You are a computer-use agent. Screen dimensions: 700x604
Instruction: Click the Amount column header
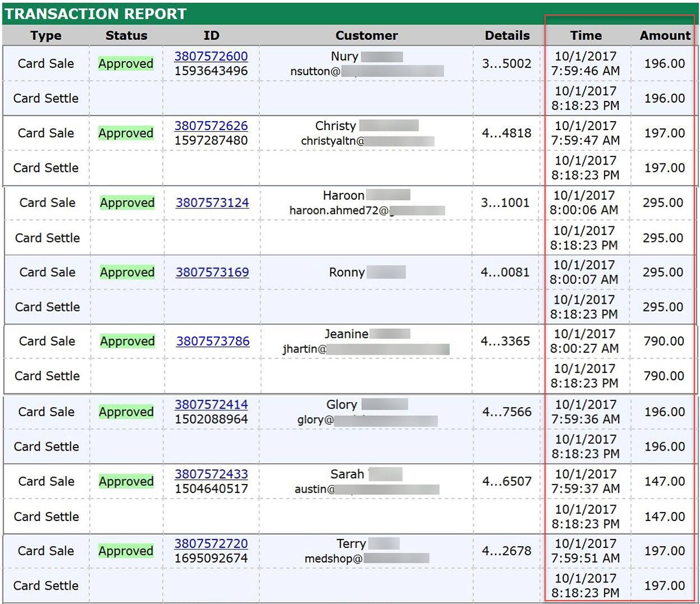pyautogui.click(x=665, y=36)
